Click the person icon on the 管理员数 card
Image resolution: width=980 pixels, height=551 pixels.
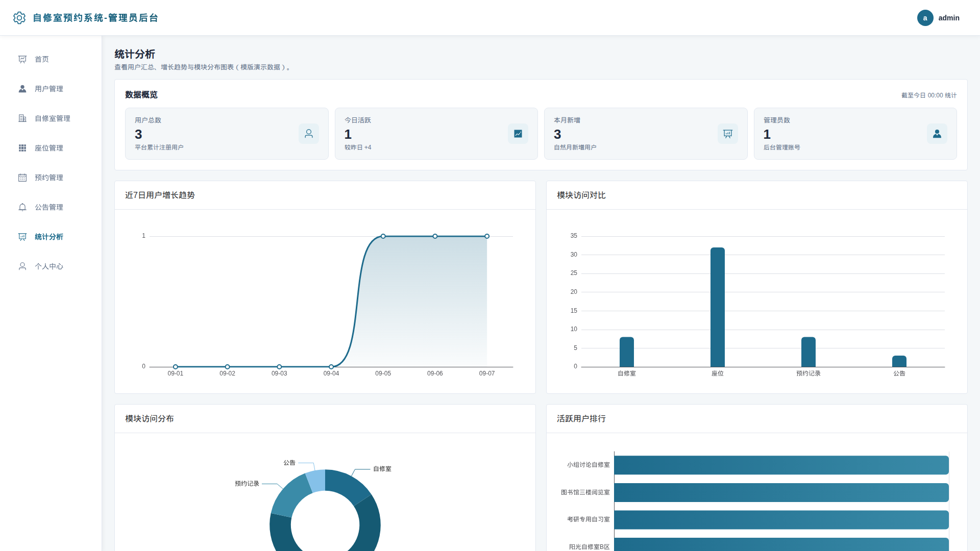[937, 134]
